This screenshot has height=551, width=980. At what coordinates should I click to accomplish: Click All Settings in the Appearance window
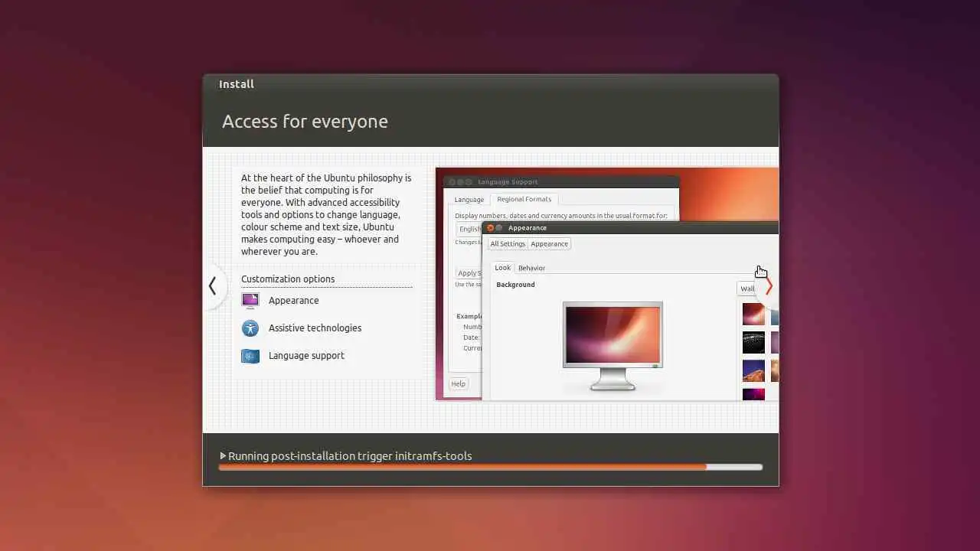tap(508, 244)
